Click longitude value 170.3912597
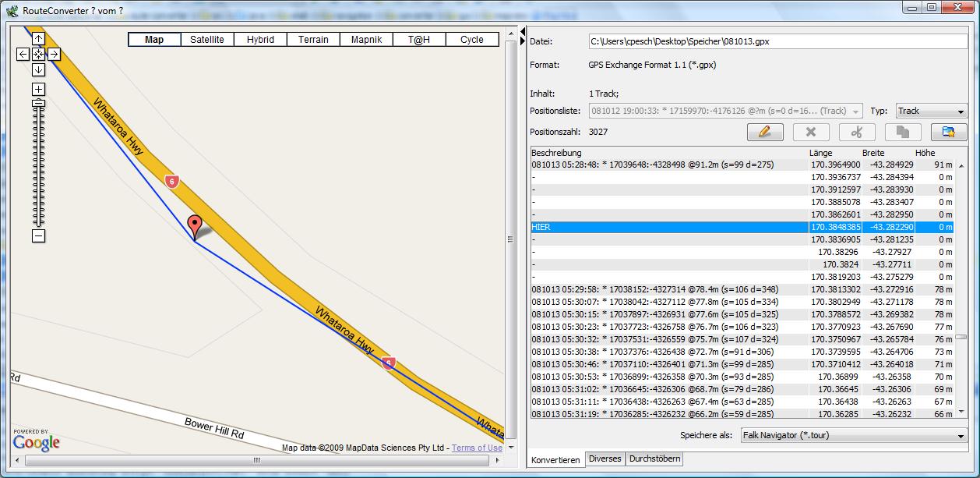The image size is (980, 478). [x=835, y=189]
